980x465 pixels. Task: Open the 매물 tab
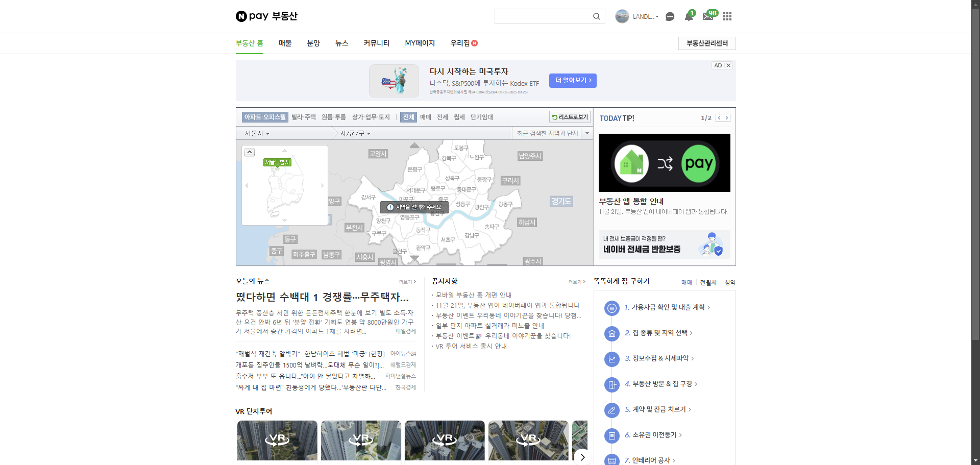tap(285, 43)
